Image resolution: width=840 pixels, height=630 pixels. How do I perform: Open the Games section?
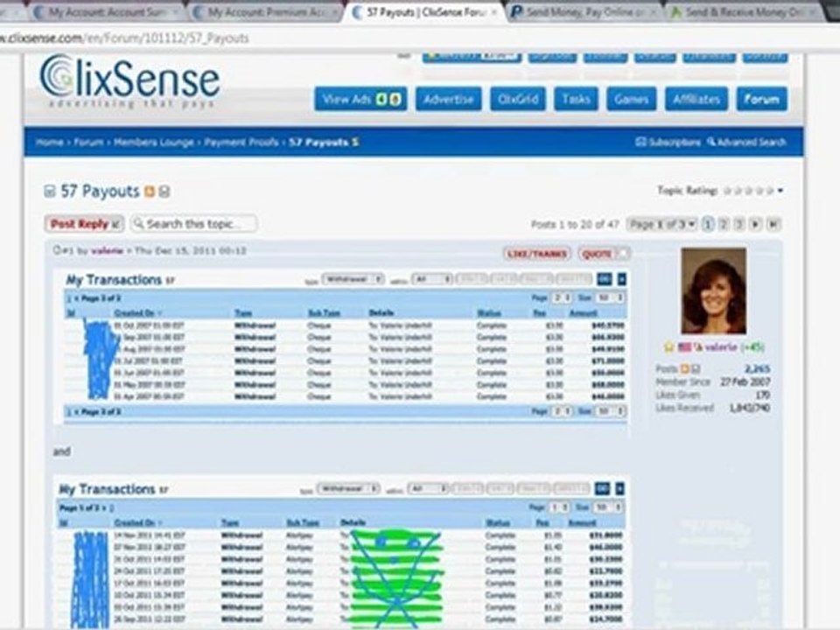tap(631, 99)
